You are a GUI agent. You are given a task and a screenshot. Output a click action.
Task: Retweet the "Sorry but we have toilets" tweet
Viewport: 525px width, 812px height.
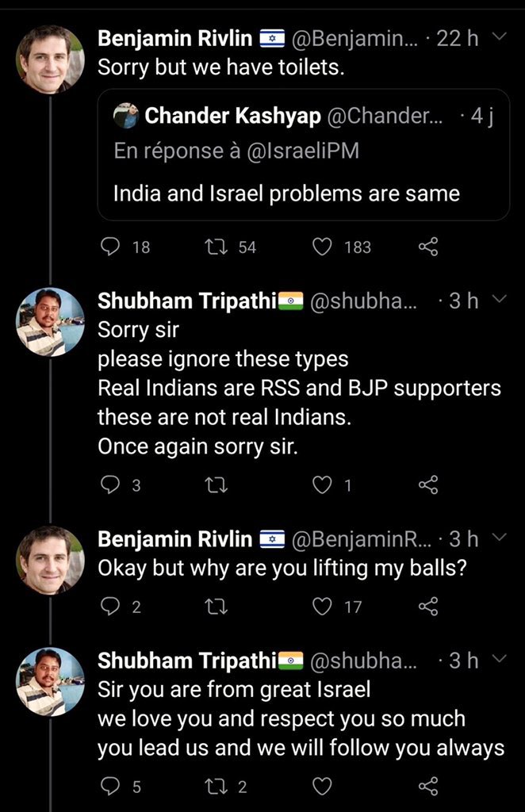214,247
